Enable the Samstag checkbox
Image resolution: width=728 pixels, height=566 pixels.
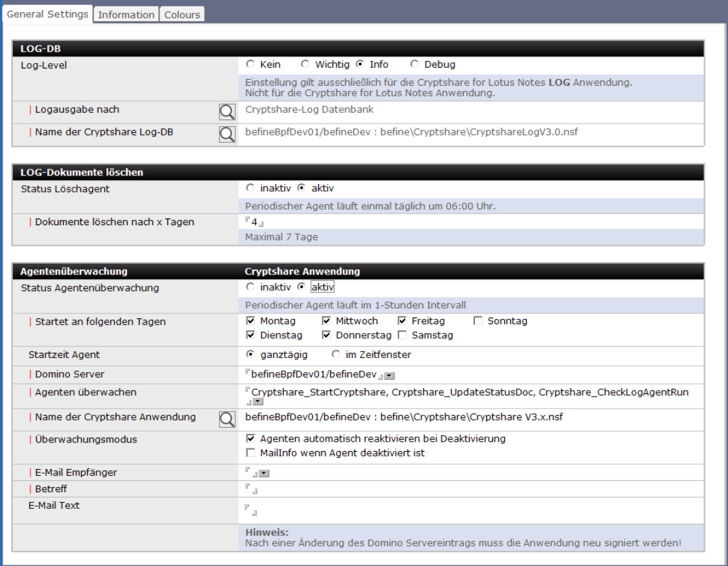pos(402,335)
